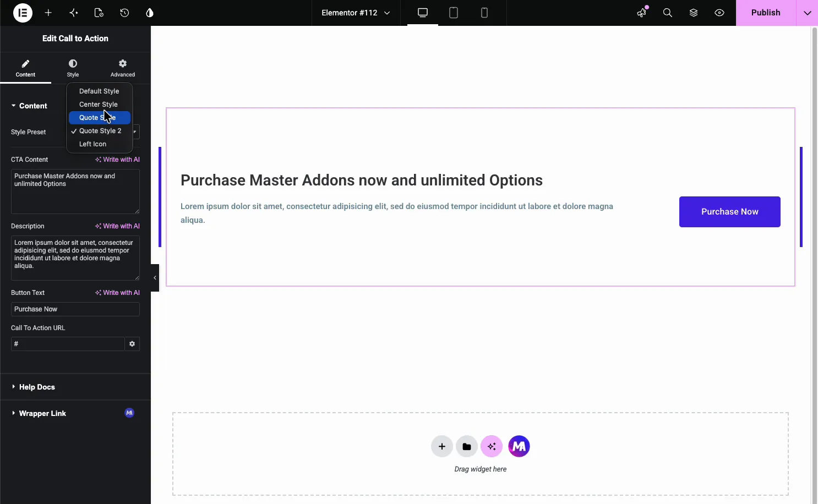Viewport: 818px width, 504px height.
Task: Expand the Wrapper Link section
Action: (x=75, y=413)
